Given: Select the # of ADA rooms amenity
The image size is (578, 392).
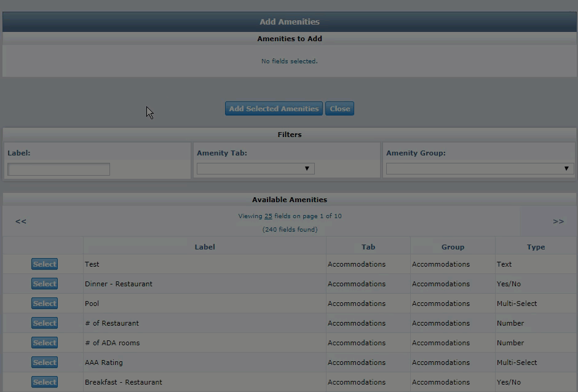Looking at the screenshot, I should pyautogui.click(x=45, y=343).
